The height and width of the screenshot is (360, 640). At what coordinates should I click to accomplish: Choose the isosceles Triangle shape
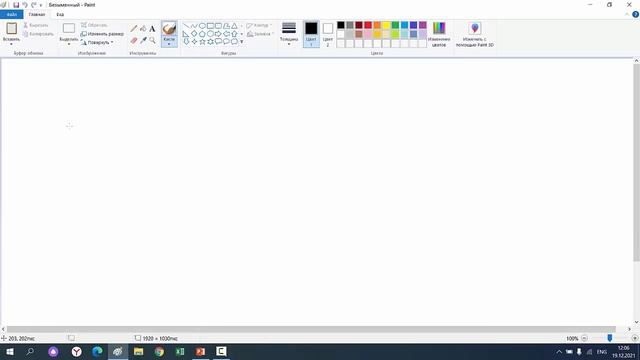(234, 26)
